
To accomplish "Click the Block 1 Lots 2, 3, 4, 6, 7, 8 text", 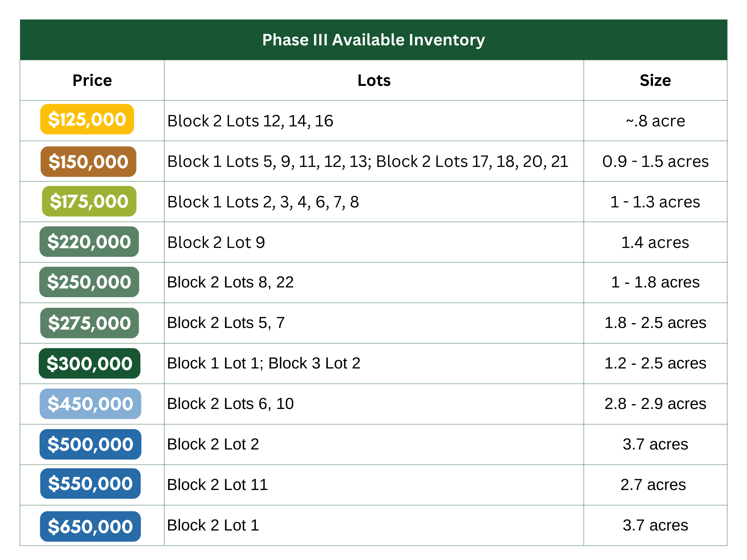I will pyautogui.click(x=263, y=202).
